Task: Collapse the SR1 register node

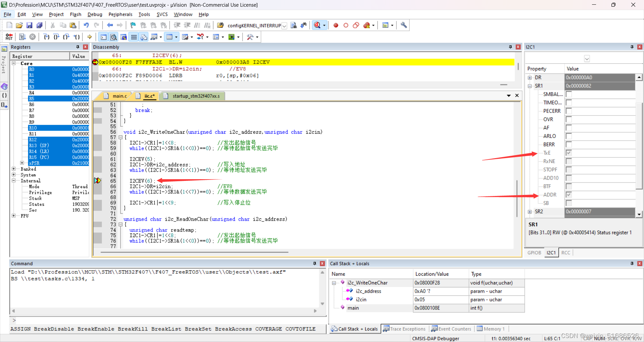Action: coord(530,86)
